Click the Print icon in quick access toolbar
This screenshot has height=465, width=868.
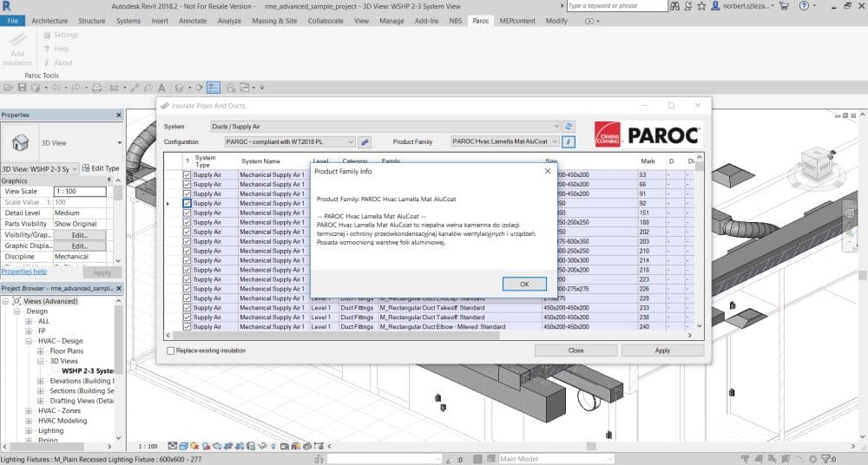click(96, 88)
